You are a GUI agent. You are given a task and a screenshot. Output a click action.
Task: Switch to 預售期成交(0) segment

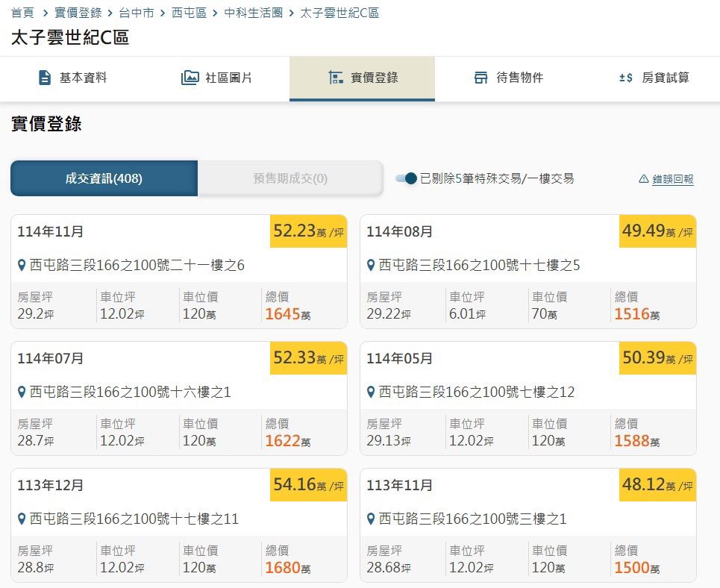(290, 178)
